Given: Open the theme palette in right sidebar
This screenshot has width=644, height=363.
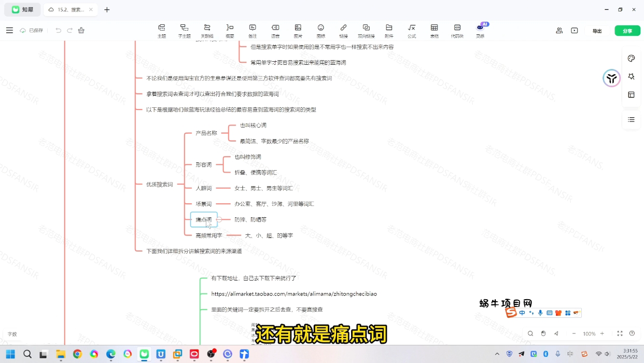Looking at the screenshot, I should pos(631,59).
